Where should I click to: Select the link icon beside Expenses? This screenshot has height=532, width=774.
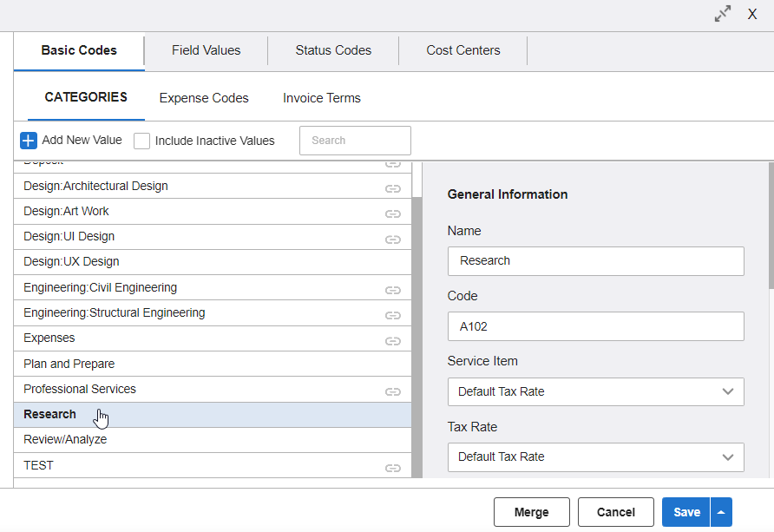pyautogui.click(x=393, y=340)
